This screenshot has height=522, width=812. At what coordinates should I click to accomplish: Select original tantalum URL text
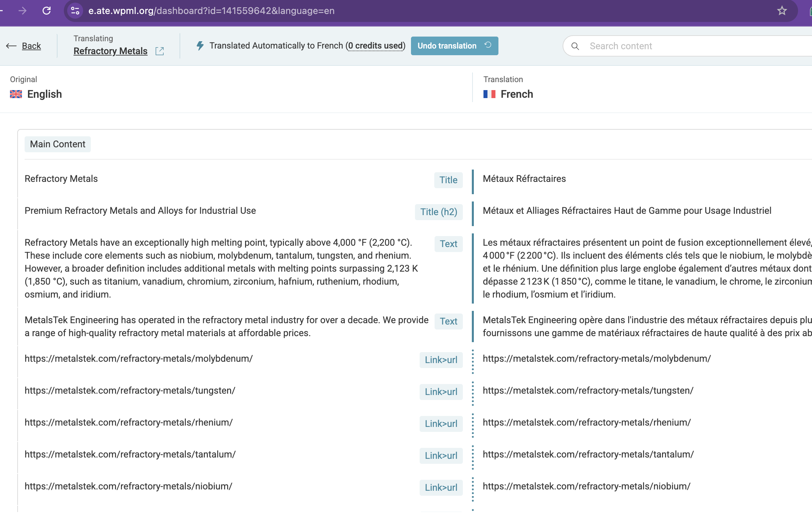pos(130,454)
